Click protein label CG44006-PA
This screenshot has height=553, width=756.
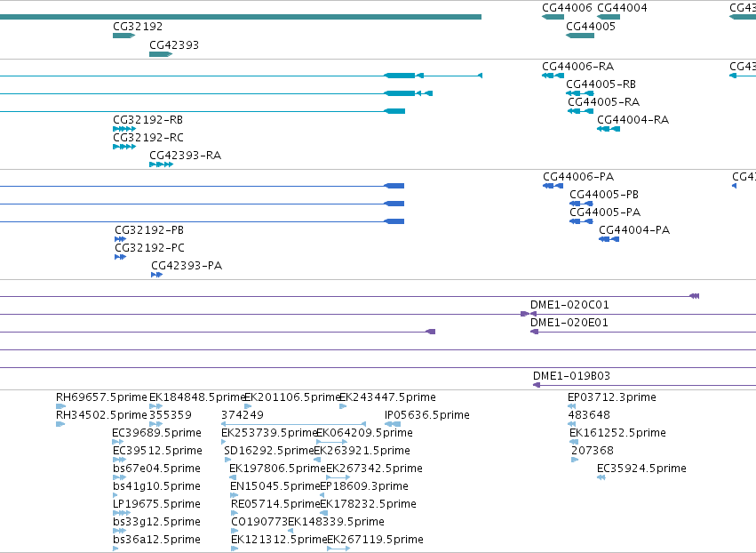point(578,177)
